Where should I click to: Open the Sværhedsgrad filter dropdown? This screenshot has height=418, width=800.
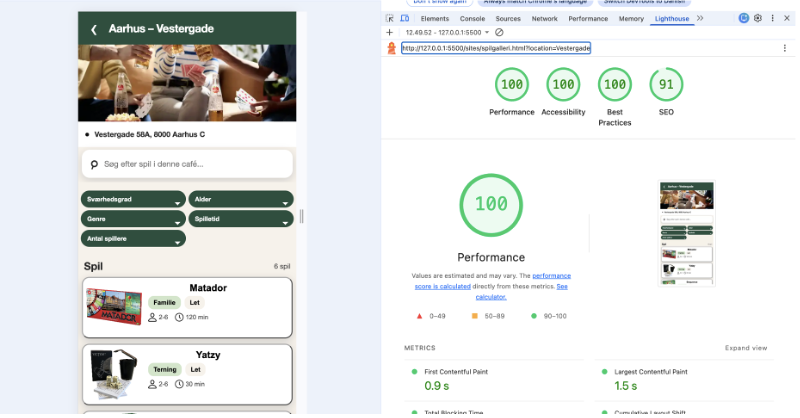point(133,200)
